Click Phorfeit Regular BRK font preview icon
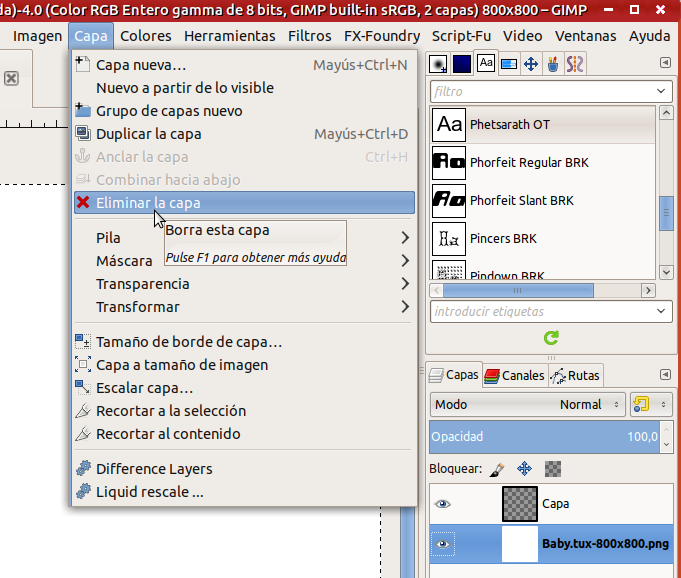Screen dimensions: 681x578 tap(449, 163)
